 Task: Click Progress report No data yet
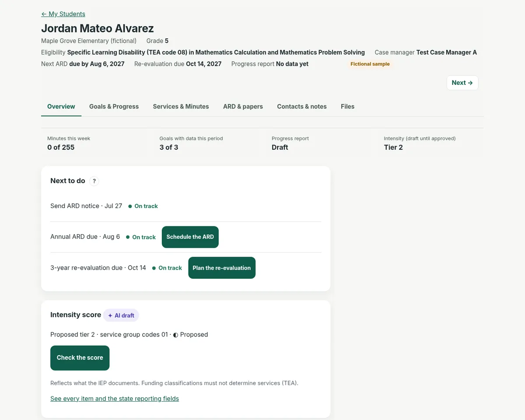[270, 64]
